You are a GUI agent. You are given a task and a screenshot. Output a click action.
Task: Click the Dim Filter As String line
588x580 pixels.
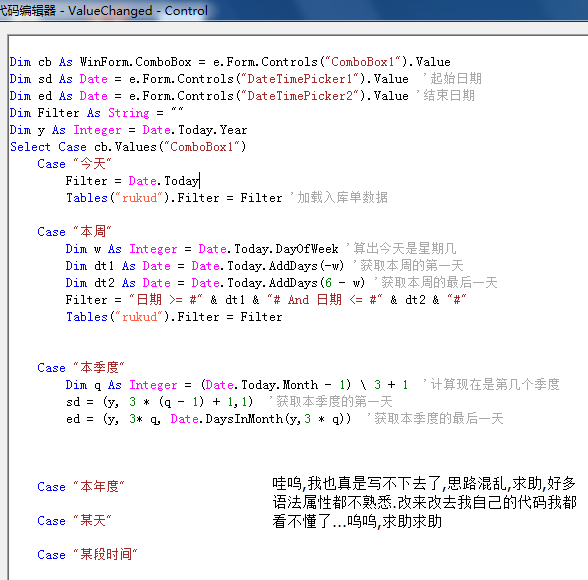point(96,113)
